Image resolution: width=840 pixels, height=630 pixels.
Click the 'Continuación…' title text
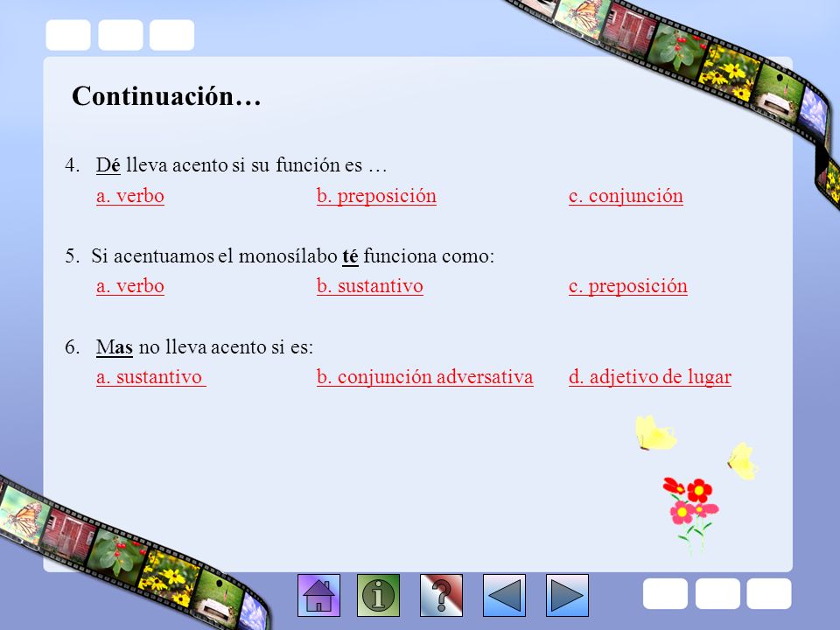pos(166,96)
